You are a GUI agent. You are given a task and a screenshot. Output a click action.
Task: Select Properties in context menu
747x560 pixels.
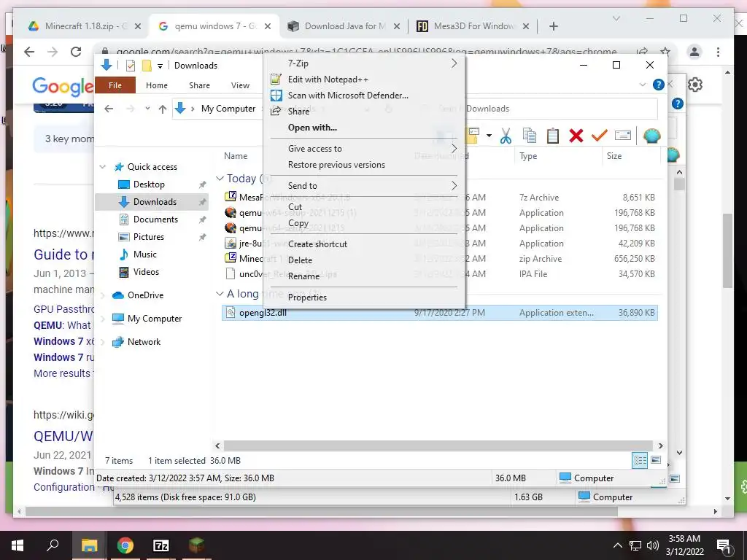tap(365, 297)
